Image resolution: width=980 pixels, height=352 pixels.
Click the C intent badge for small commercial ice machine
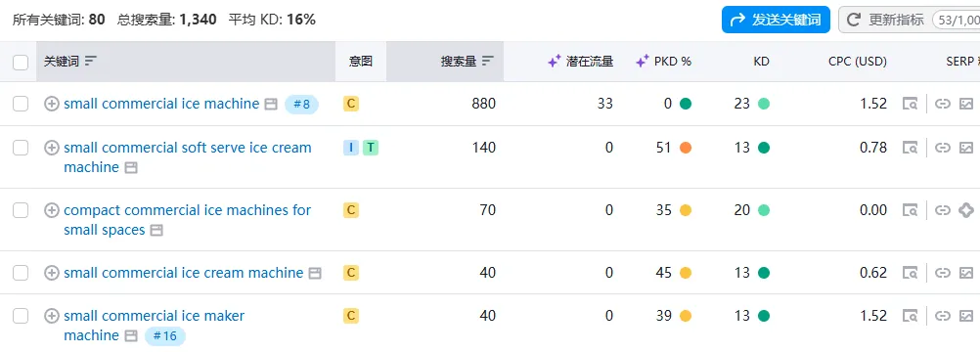(351, 104)
